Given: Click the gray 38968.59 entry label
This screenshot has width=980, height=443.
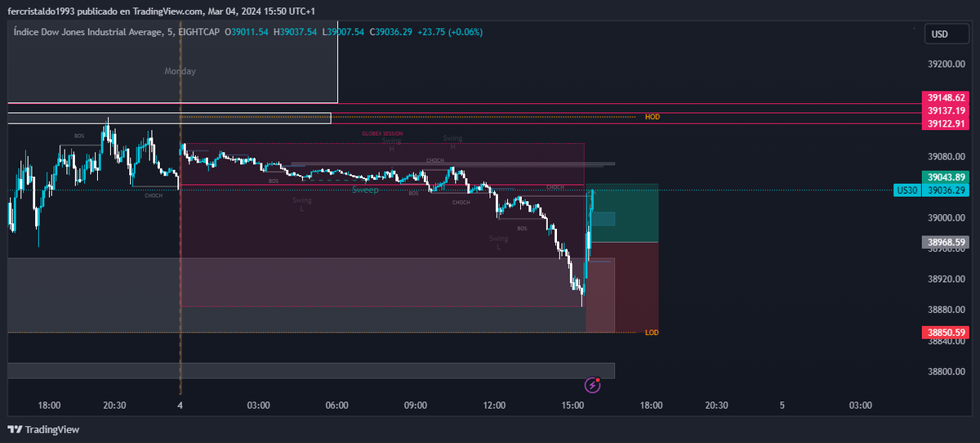Looking at the screenshot, I should click(945, 243).
